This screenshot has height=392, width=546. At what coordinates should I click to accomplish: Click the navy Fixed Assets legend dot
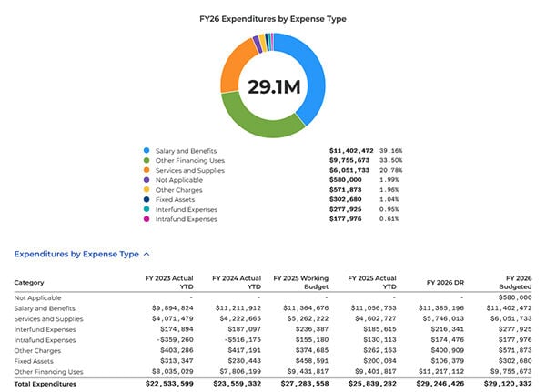147,201
